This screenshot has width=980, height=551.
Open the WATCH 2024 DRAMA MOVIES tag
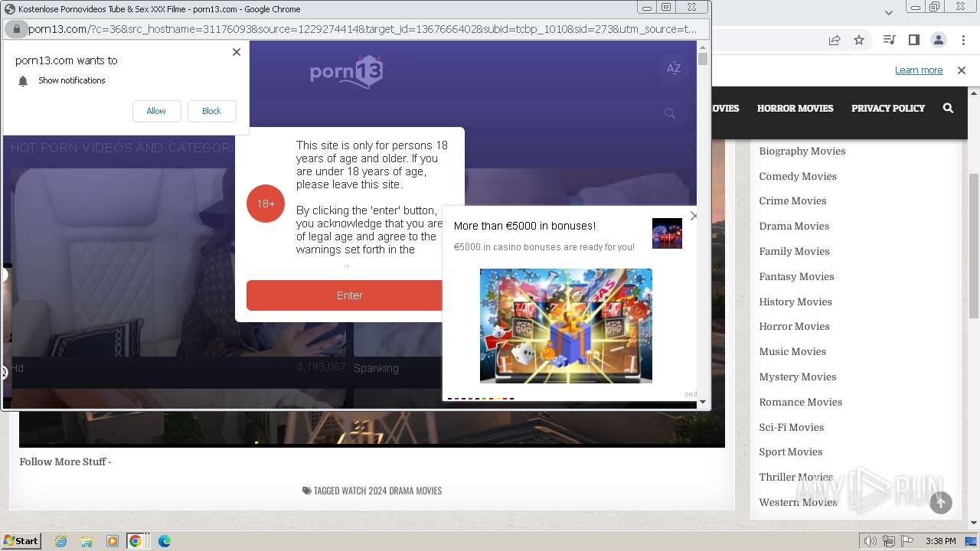click(391, 491)
